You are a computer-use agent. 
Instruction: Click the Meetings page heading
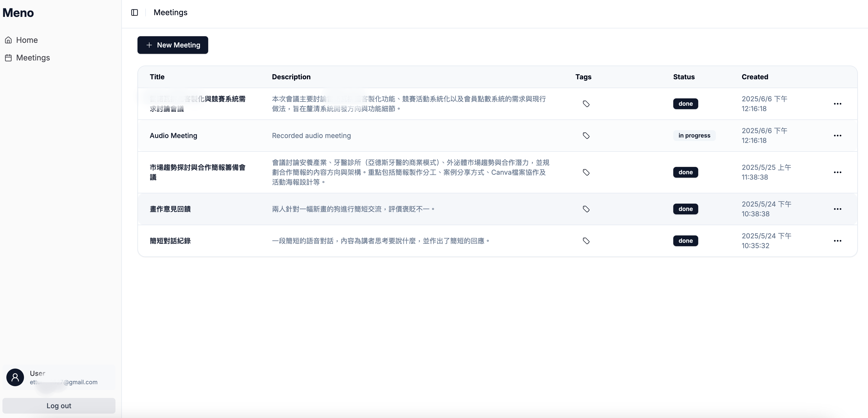pyautogui.click(x=171, y=12)
